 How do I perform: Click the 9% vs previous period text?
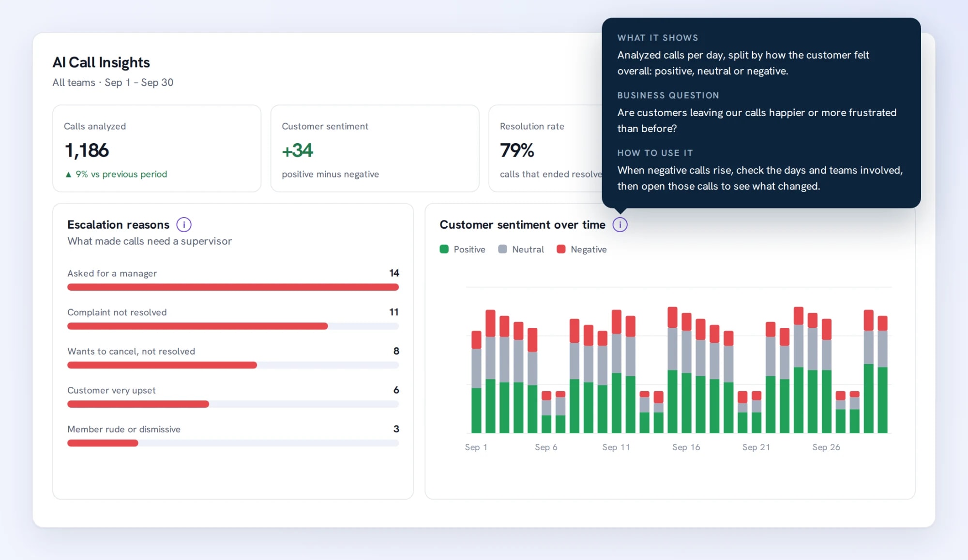pos(121,174)
